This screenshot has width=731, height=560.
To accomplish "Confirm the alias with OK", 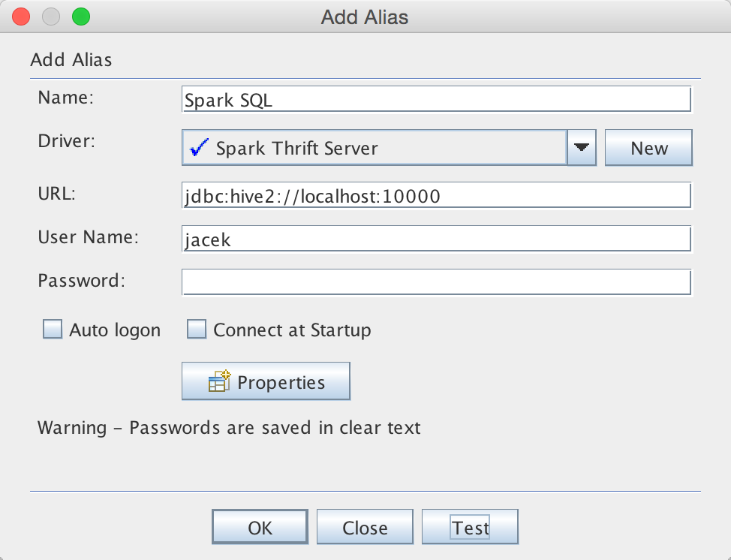I will click(x=260, y=526).
